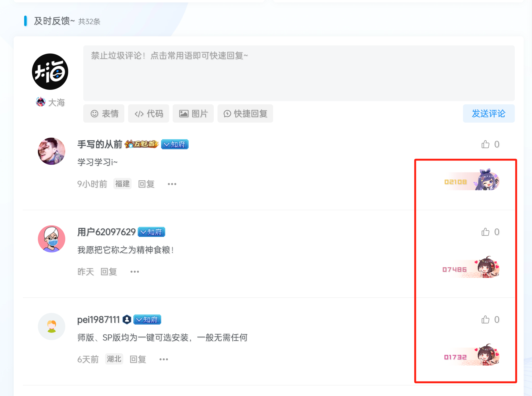This screenshot has height=396, width=532.
Task: Reply to 手写的从前's comment
Action: pos(146,184)
